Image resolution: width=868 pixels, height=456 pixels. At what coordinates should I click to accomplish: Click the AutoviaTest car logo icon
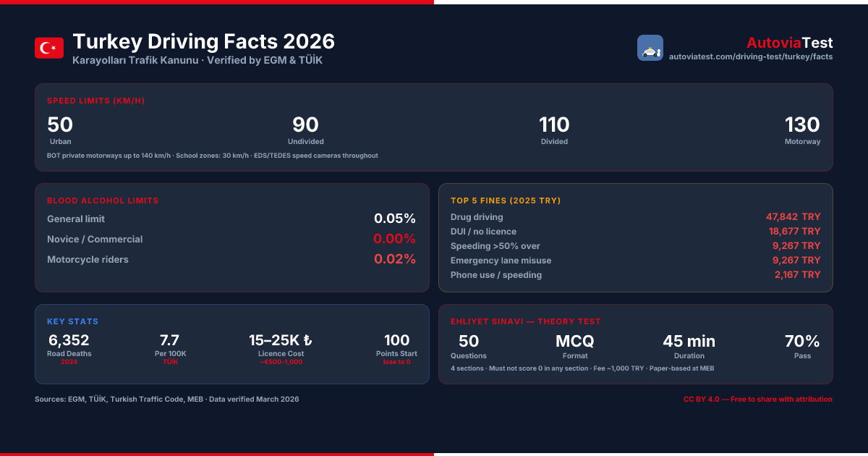coord(650,48)
